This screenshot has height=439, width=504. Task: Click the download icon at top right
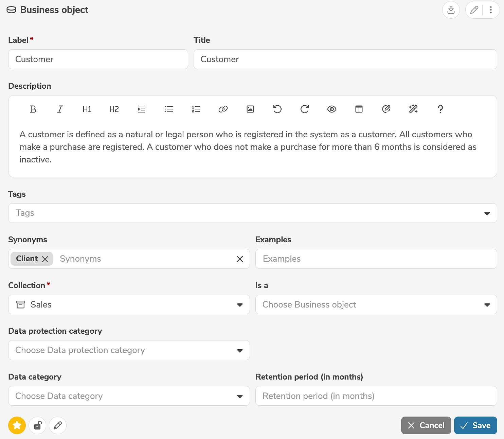coord(451,10)
